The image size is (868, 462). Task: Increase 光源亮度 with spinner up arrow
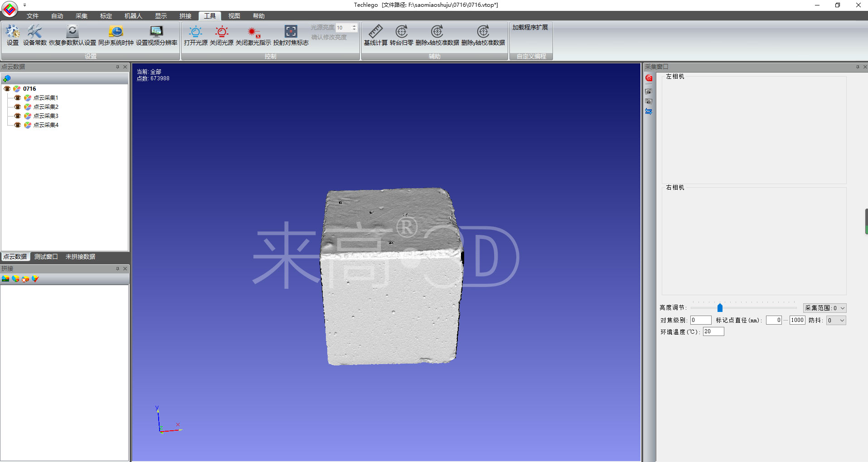354,26
